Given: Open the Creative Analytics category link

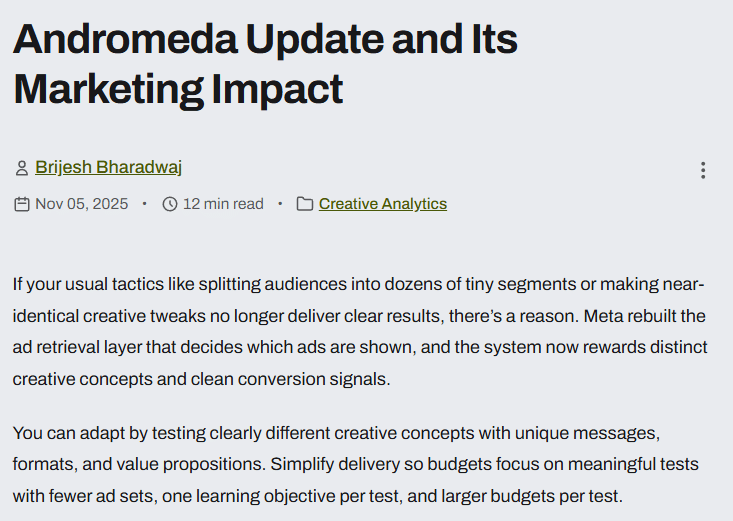Looking at the screenshot, I should (x=382, y=204).
